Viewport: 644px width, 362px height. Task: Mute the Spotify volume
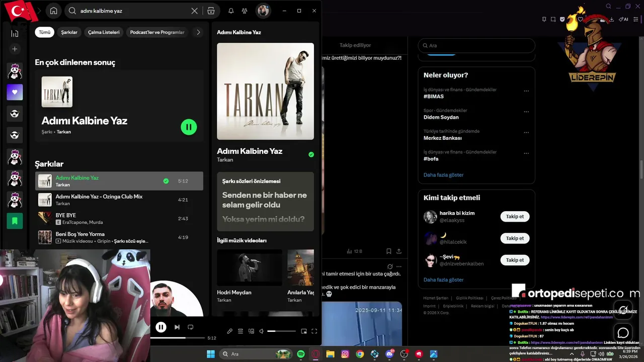pos(261,331)
